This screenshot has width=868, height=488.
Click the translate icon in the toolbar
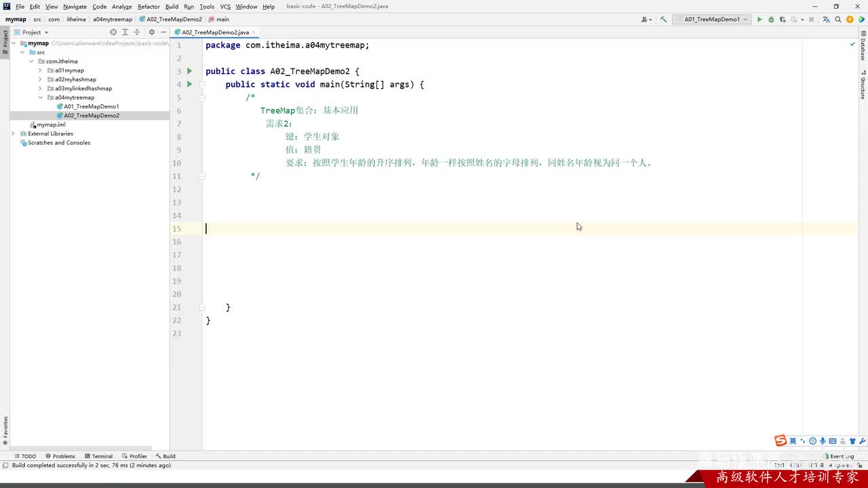tap(826, 20)
